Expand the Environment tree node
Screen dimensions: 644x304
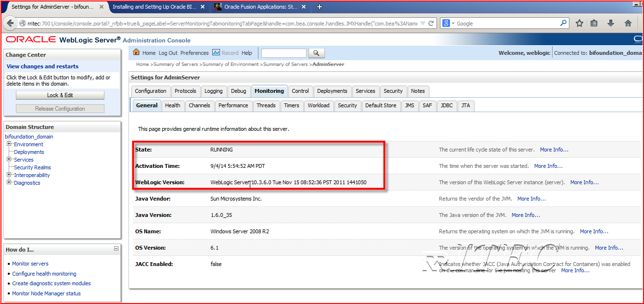point(9,144)
